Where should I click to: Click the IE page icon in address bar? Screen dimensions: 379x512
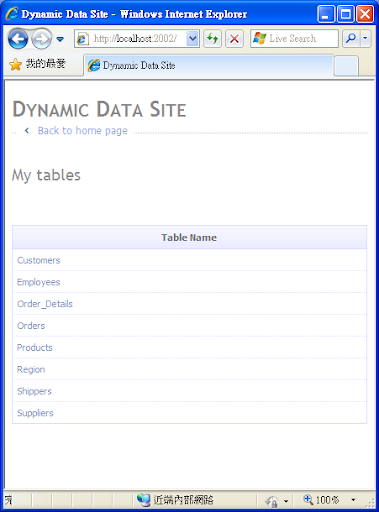pyautogui.click(x=82, y=39)
